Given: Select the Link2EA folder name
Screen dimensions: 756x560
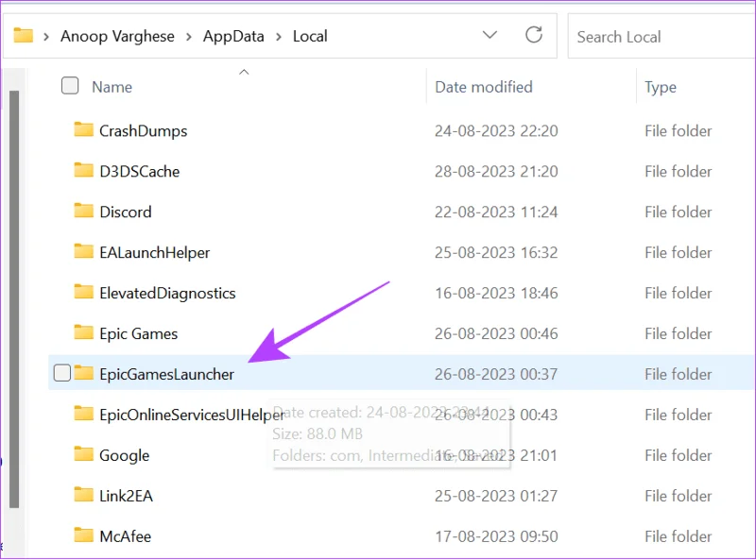Looking at the screenshot, I should click(x=126, y=496).
